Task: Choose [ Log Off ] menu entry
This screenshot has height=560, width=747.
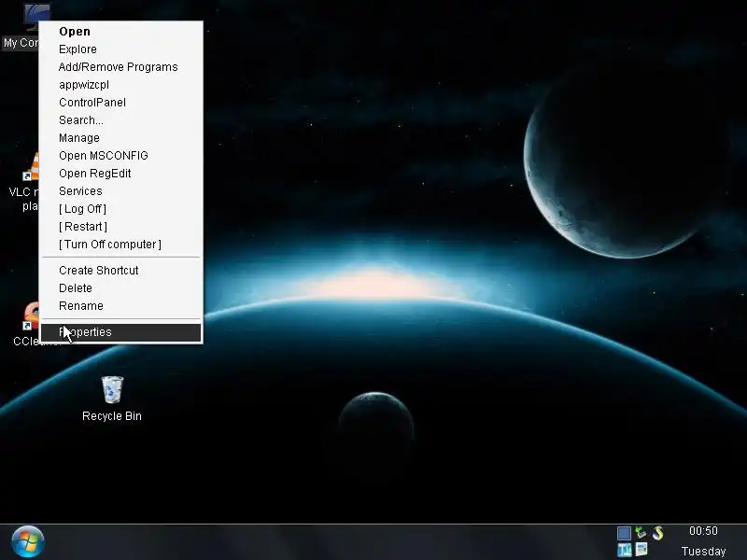Action: pos(121,208)
